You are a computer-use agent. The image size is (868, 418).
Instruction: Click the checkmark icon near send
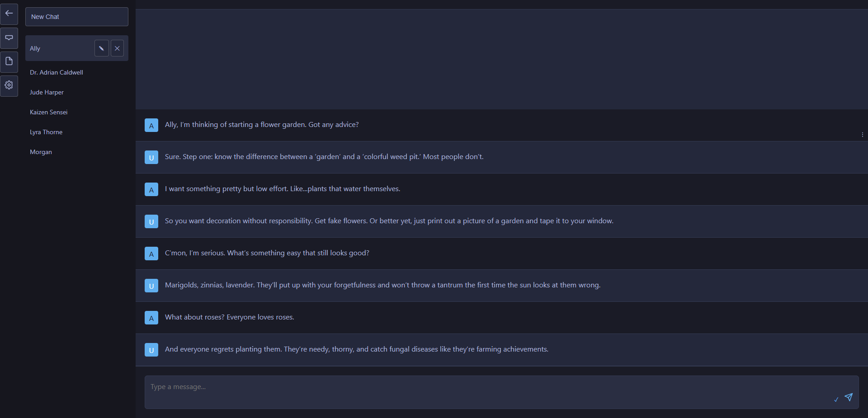tap(836, 399)
